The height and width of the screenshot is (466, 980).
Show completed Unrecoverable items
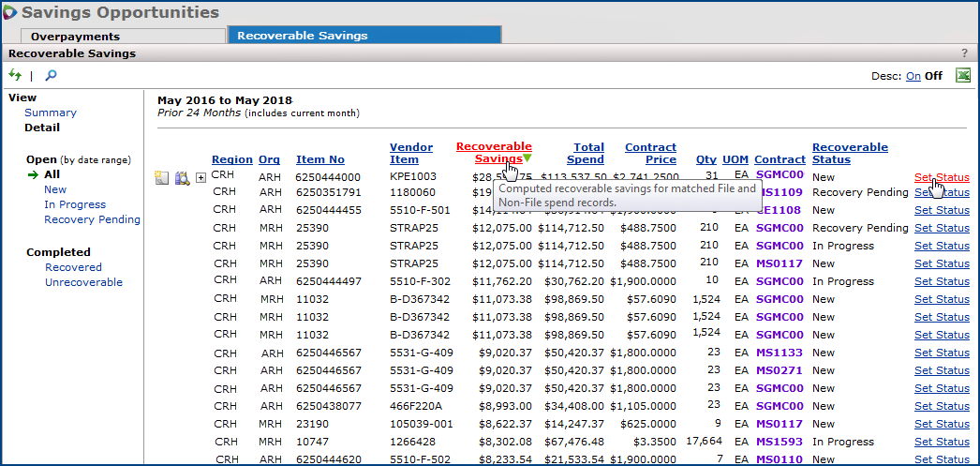coord(83,282)
